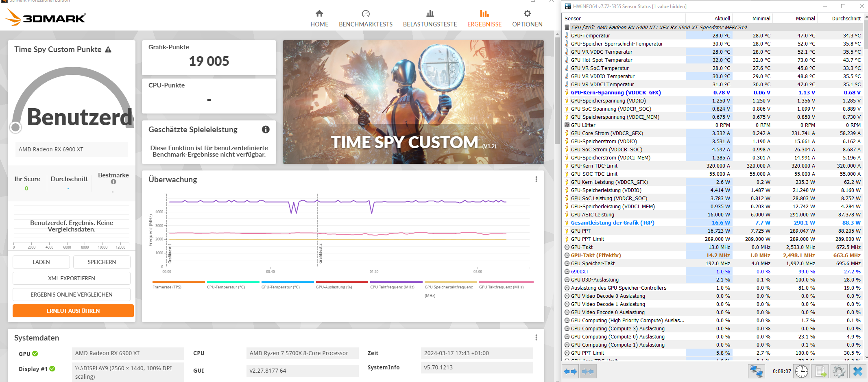Open the three-dot menu of Überwachung
Screen dimensions: 868x382
537,179
